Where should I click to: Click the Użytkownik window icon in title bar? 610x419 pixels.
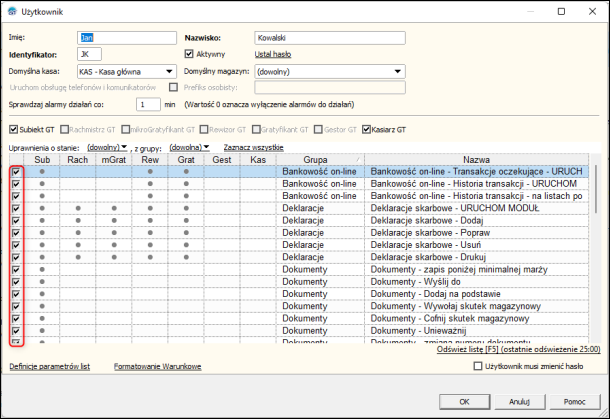point(12,11)
